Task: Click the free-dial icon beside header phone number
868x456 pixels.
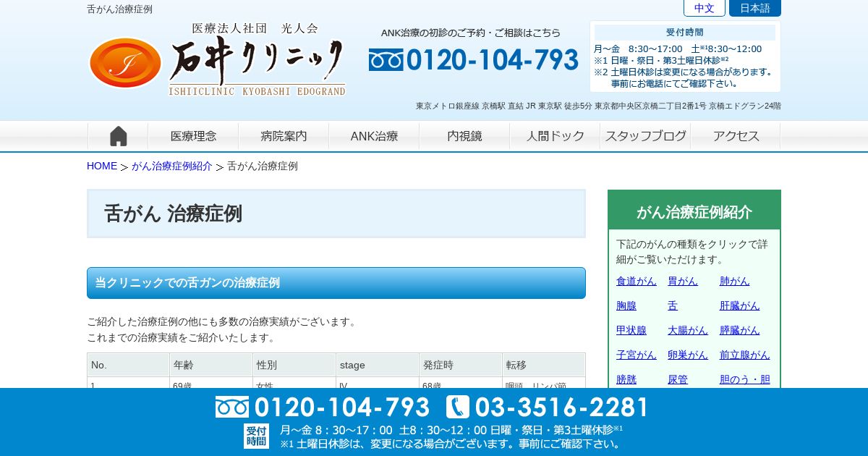Action: click(386, 60)
